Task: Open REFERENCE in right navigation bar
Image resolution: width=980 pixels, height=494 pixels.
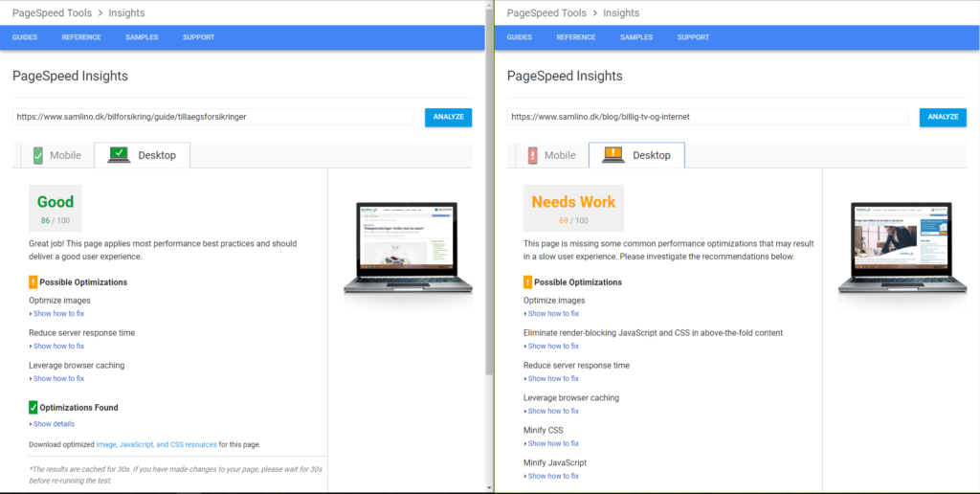Action: tap(575, 37)
